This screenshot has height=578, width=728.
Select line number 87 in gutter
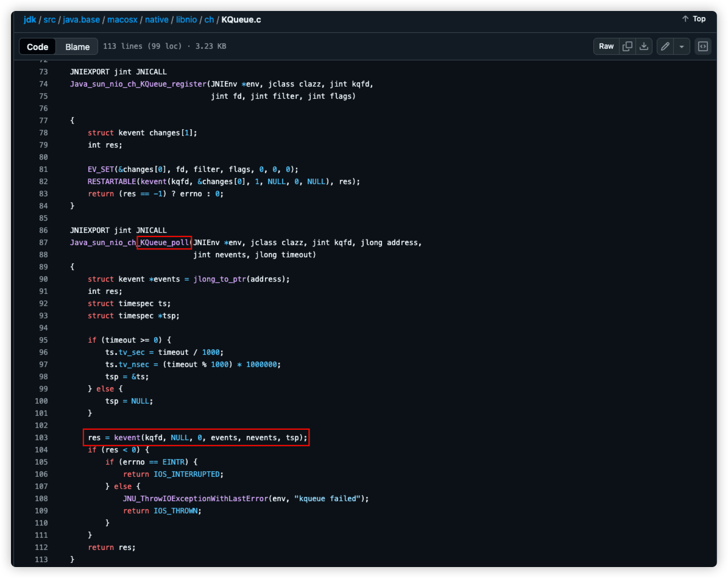[x=43, y=243]
